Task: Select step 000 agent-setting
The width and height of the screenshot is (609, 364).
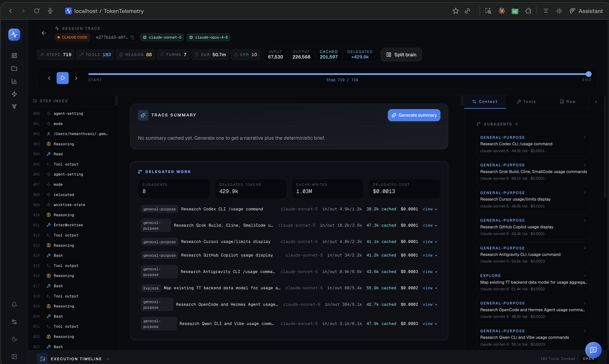Action: pyautogui.click(x=71, y=114)
